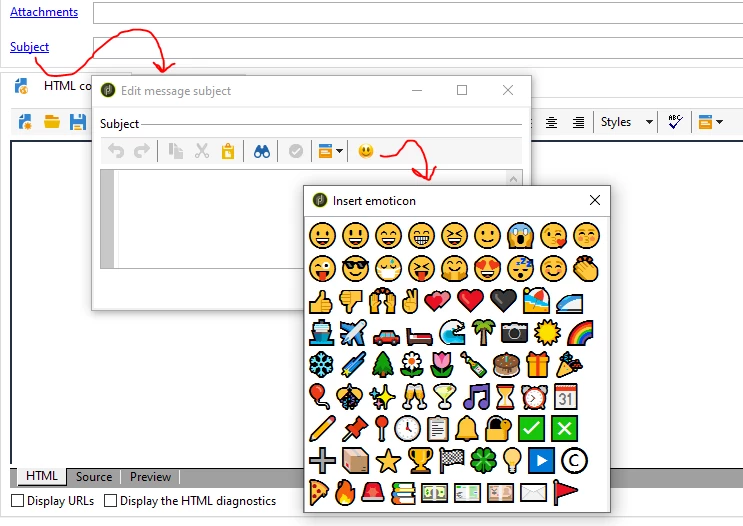Viewport: 743px width, 526px height.
Task: Insert the calendar 31 emoticon
Action: (x=566, y=397)
